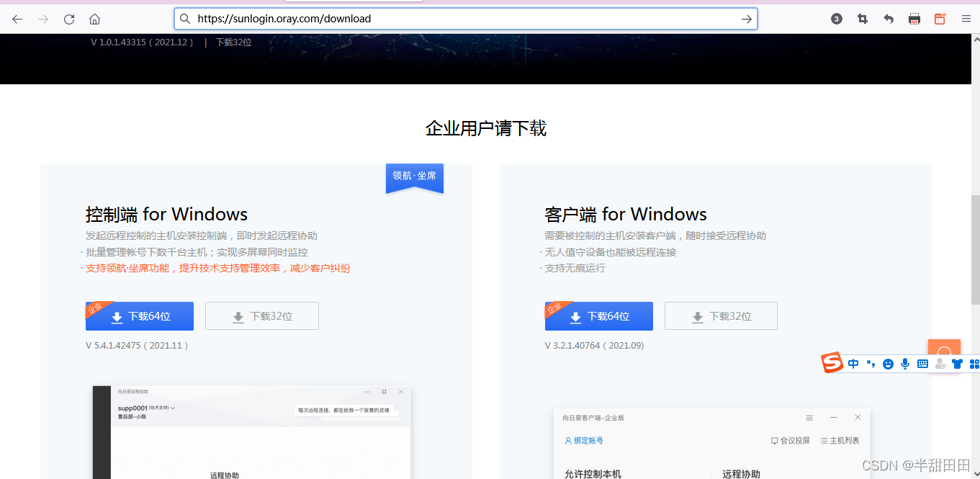Click the hamburger menu icon in client preview

809,418
